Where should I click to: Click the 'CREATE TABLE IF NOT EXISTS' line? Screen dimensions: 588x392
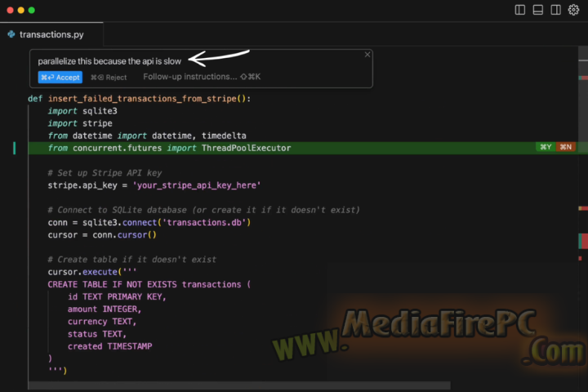(x=149, y=284)
